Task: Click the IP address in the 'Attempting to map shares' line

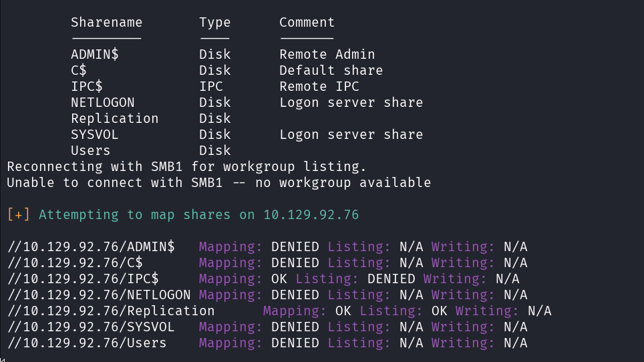Action: point(311,214)
